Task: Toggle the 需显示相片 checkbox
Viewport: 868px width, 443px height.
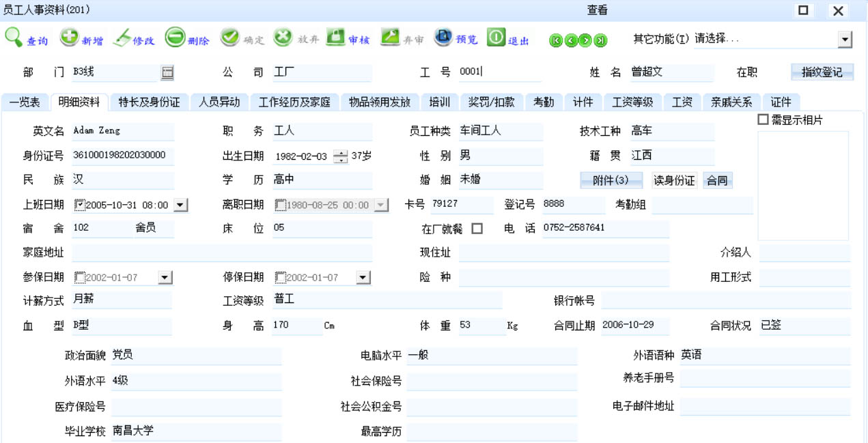Action: tap(764, 119)
